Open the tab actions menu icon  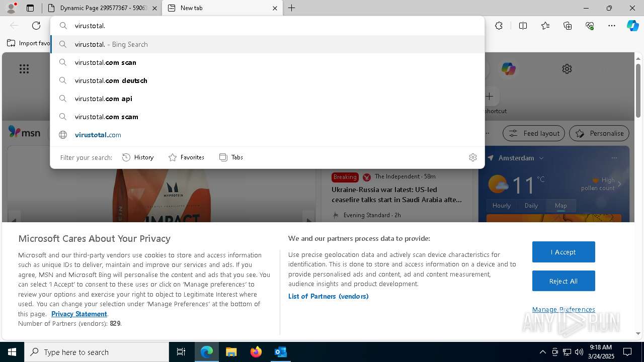tap(30, 8)
